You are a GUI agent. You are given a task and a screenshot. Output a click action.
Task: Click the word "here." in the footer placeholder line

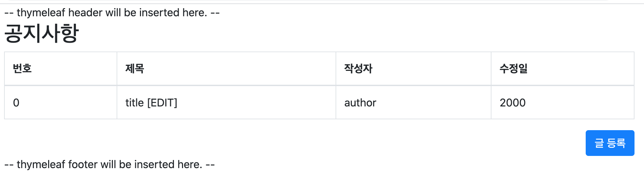click(190, 164)
